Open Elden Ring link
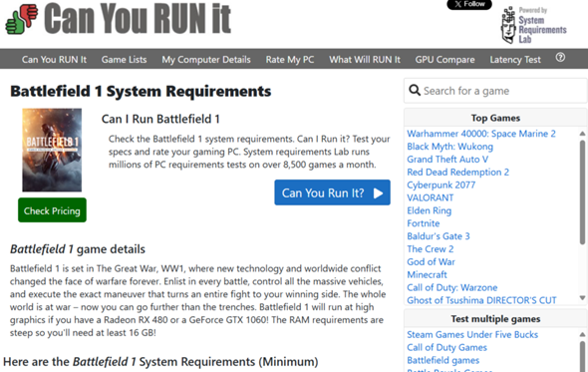The width and height of the screenshot is (588, 372). tap(429, 210)
